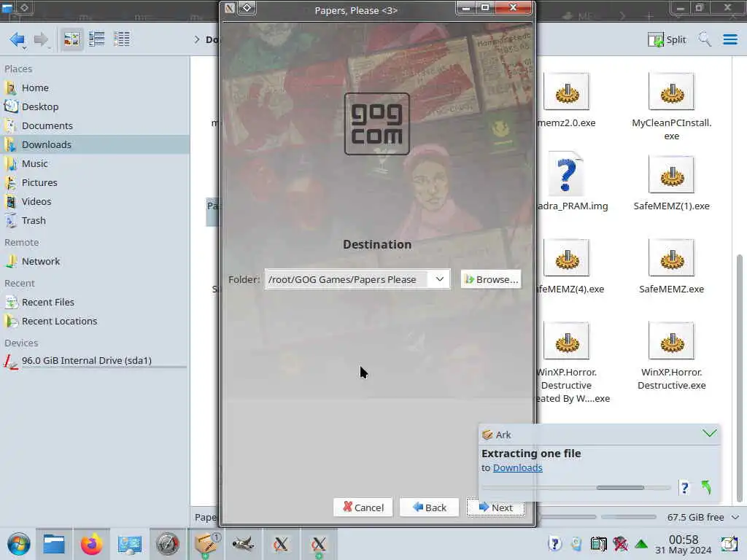Open clock showing 00:58

click(x=683, y=544)
